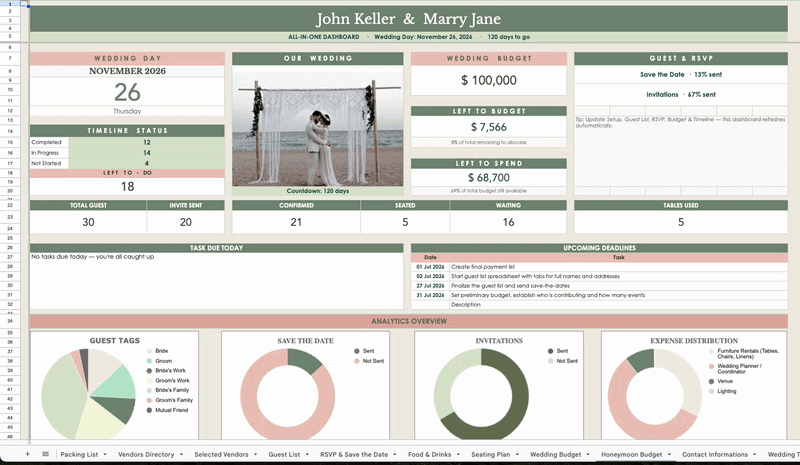Select the 'Save the Date · 13% sent' cell
The image size is (800, 465).
click(x=681, y=75)
